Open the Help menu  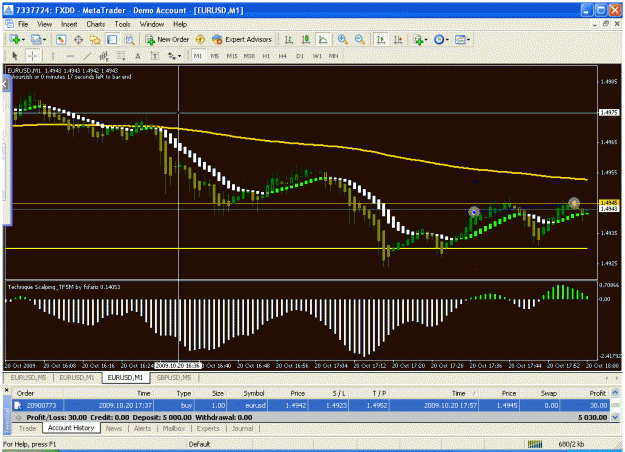180,24
